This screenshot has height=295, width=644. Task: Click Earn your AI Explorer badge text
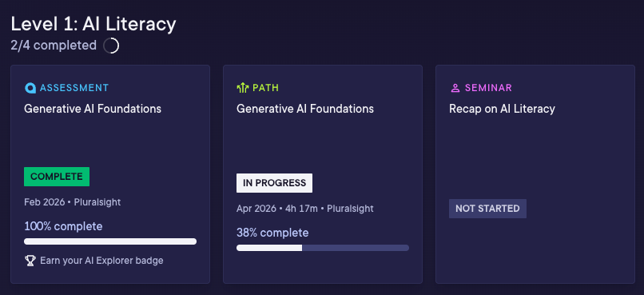(101, 261)
